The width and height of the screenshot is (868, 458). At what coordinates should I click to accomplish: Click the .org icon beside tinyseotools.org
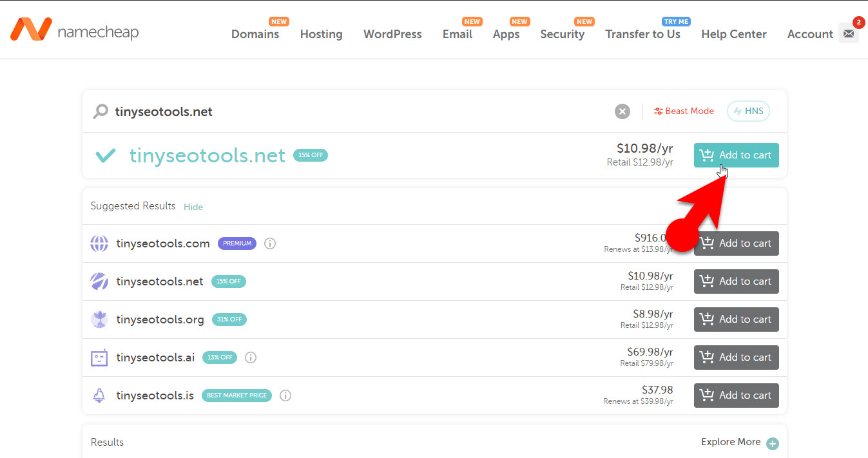[x=99, y=320]
